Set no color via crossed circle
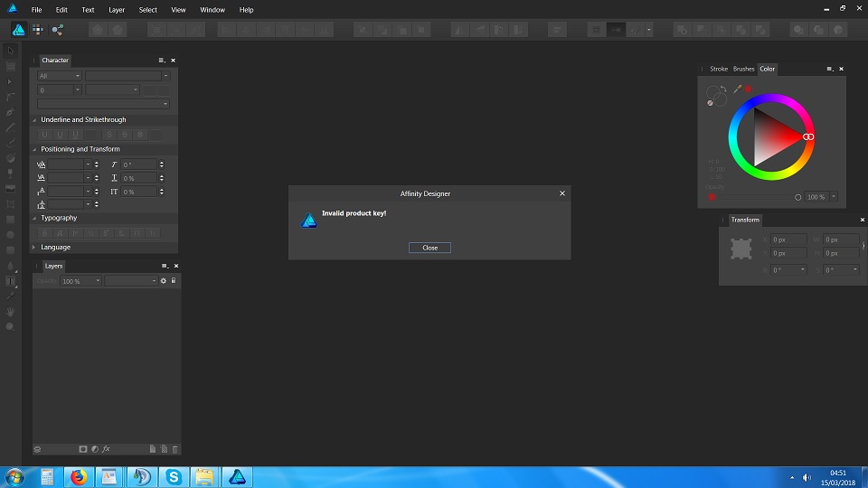Screen dimensions: 868x488 (711, 103)
